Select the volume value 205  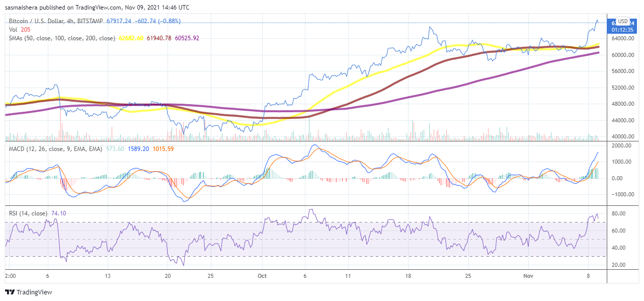pyautogui.click(x=26, y=30)
